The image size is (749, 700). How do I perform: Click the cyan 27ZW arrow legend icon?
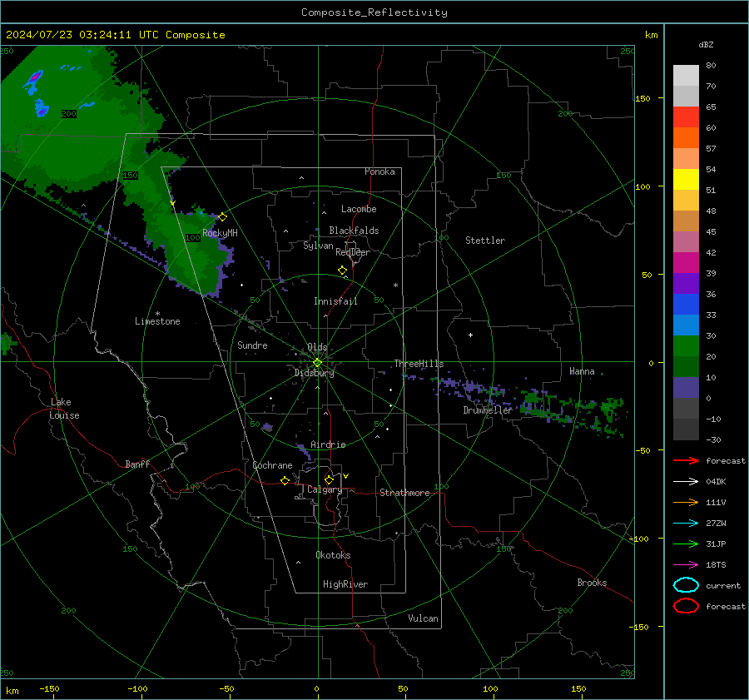(686, 524)
